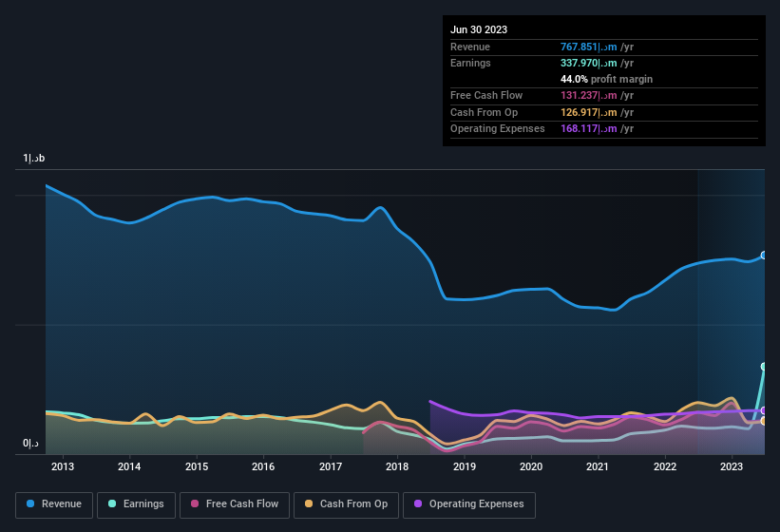Click the Cash From Op end-point marker

[764, 421]
